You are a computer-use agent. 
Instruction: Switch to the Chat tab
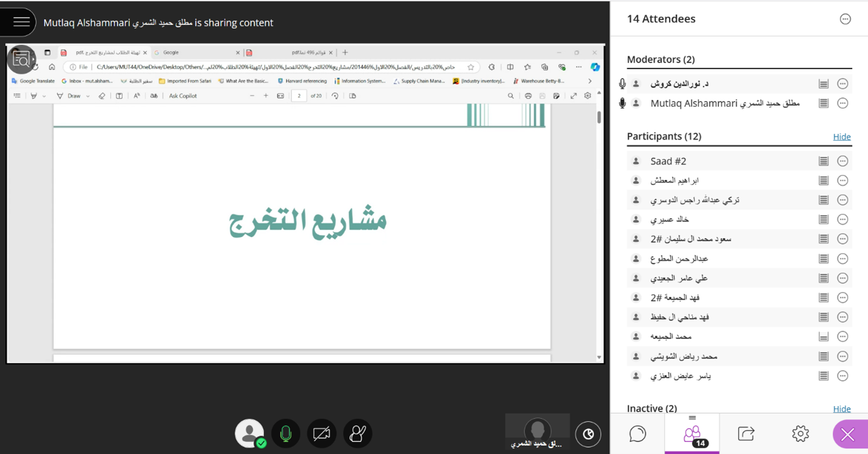(637, 434)
